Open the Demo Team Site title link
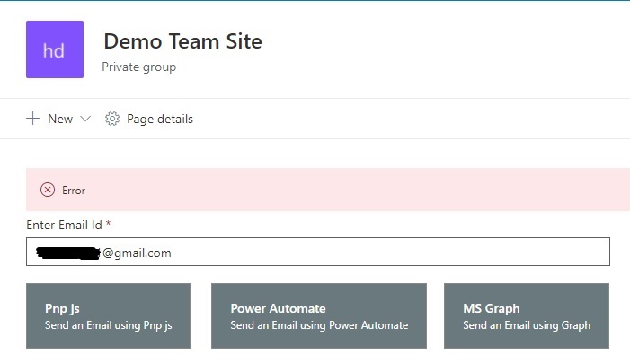 (182, 41)
